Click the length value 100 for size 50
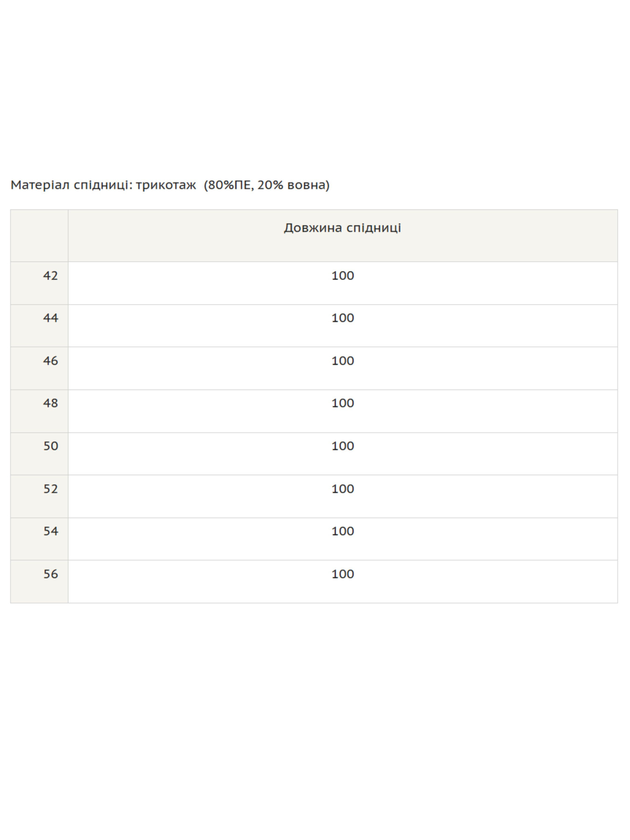 343,446
